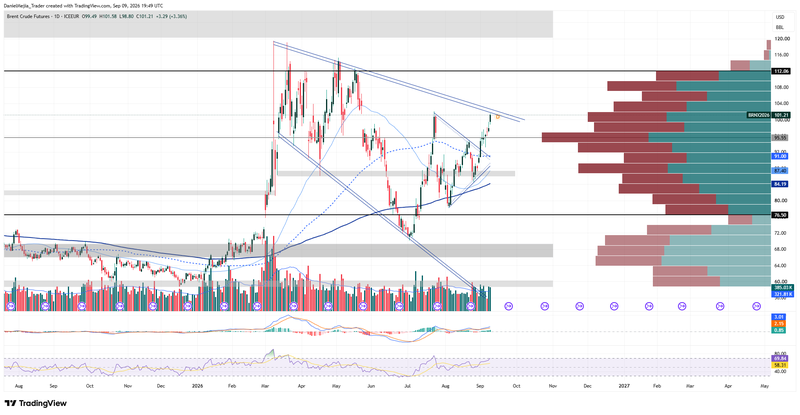Select the 112.06 horizontal line price label
800x415 pixels.
[781, 71]
